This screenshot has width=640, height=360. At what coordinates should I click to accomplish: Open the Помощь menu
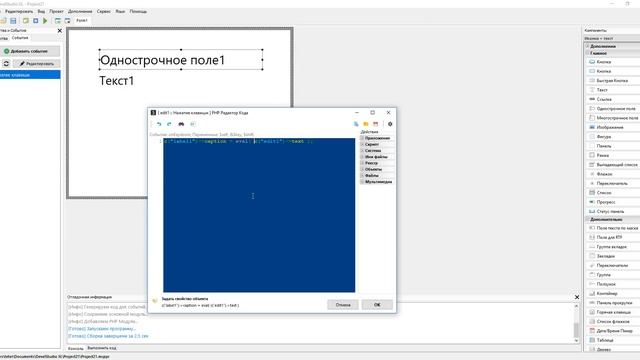(138, 11)
